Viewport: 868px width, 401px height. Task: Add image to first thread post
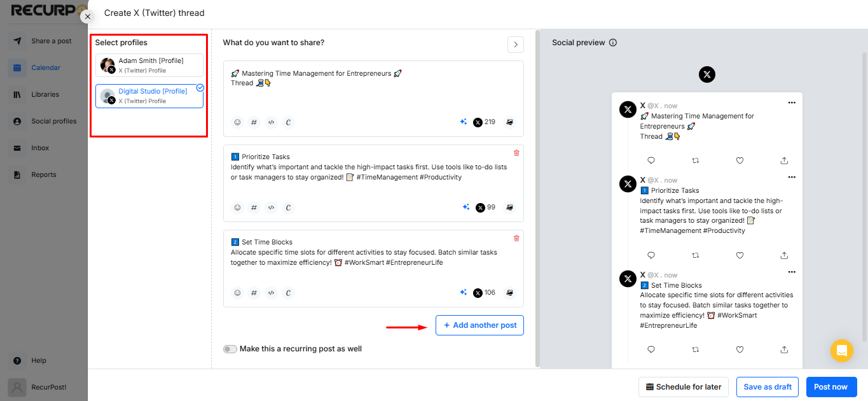(509, 122)
